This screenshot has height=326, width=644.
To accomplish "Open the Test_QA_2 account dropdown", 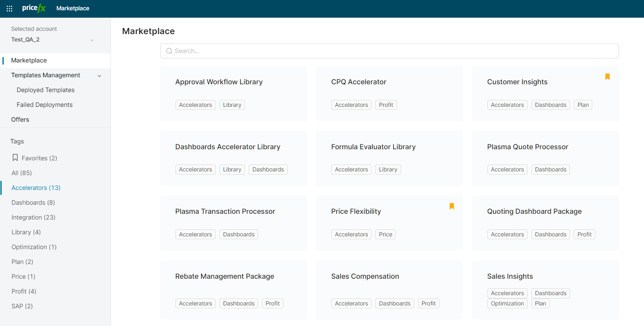I will tap(92, 40).
